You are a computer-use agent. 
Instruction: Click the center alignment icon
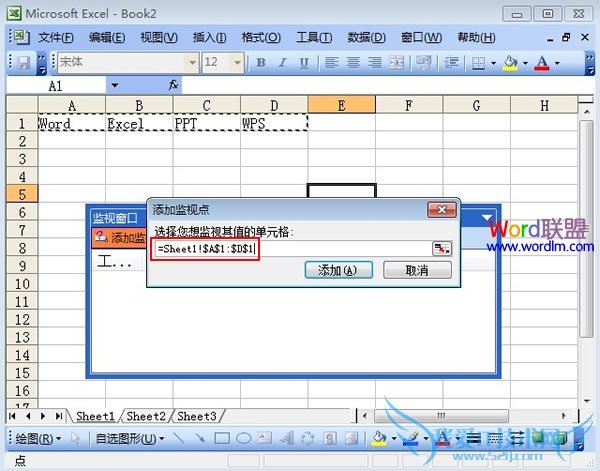click(353, 62)
